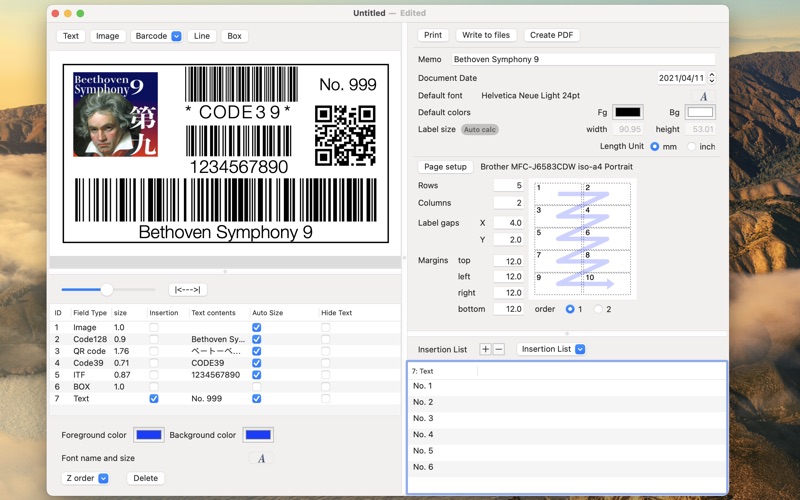Select order option 2
Image resolution: width=800 pixels, height=500 pixels.
coord(598,309)
